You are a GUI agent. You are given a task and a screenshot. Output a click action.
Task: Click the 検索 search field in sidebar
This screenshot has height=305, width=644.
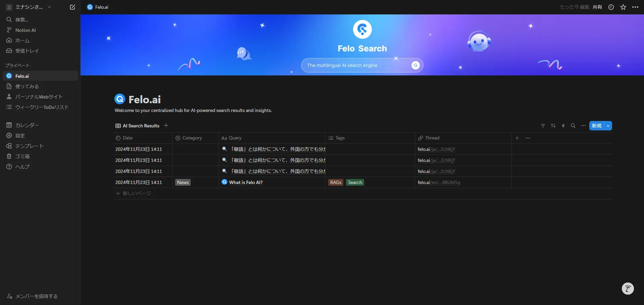(22, 20)
